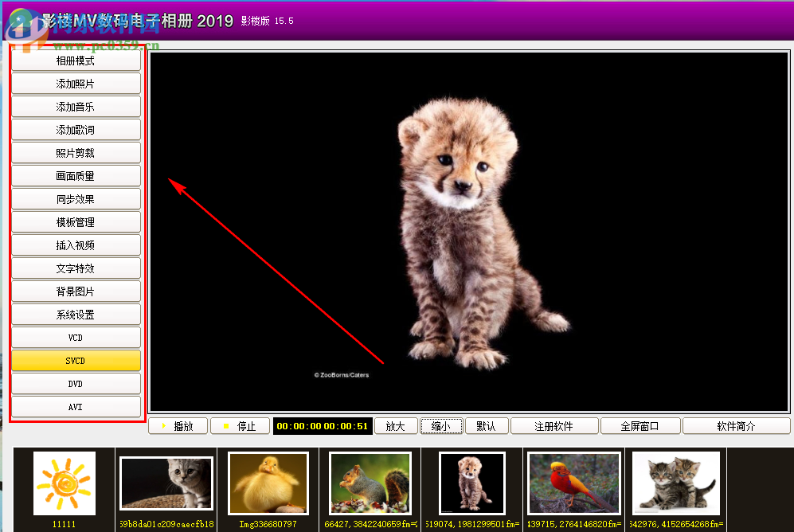The width and height of the screenshot is (794, 532).
Task: Switch to 相册模式 album mode
Action: point(76,60)
